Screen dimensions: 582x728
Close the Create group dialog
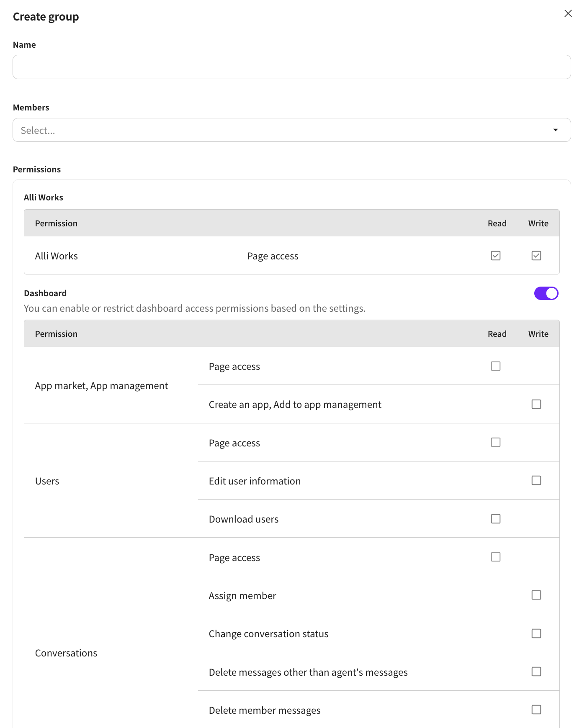coord(568,13)
